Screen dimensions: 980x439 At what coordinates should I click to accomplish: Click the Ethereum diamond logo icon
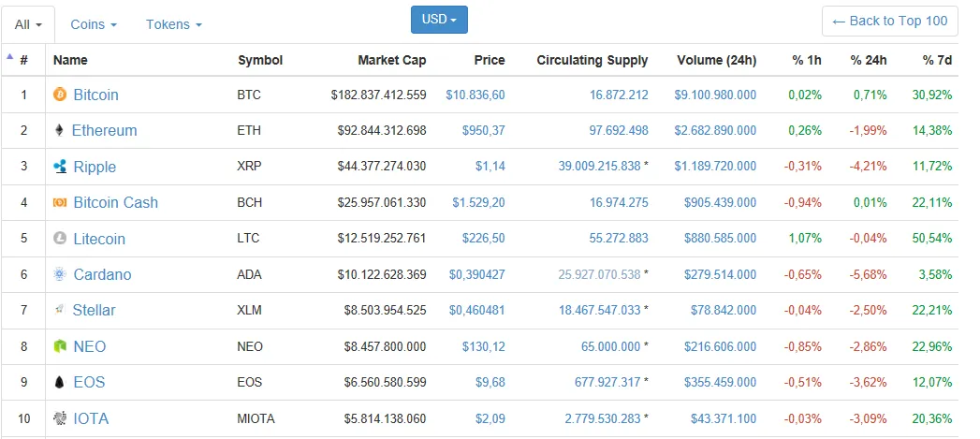[x=59, y=130]
